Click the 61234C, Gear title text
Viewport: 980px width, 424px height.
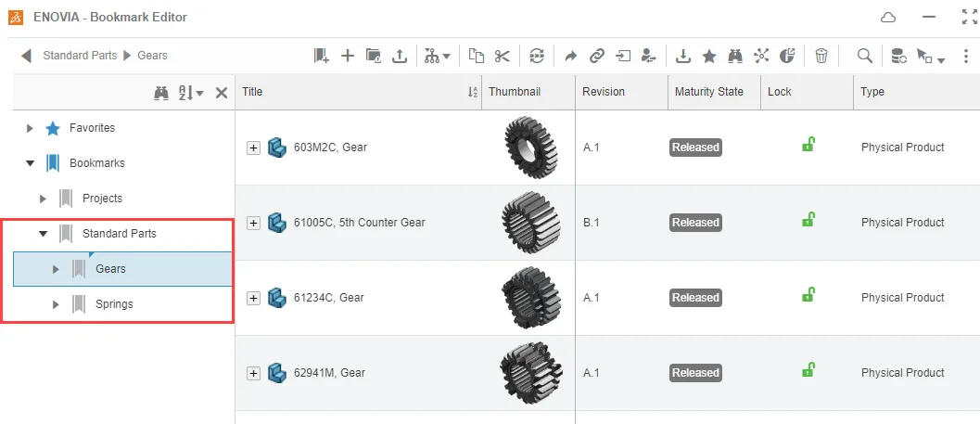(329, 298)
